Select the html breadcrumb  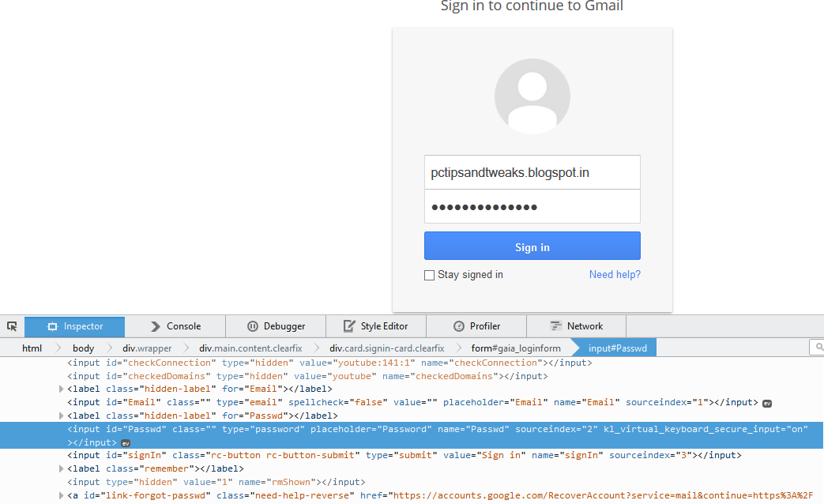click(32, 348)
